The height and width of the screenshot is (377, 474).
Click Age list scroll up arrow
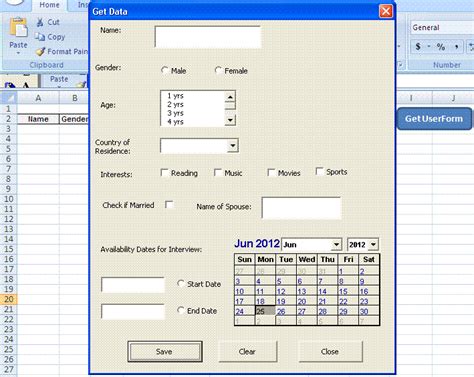tap(230, 97)
